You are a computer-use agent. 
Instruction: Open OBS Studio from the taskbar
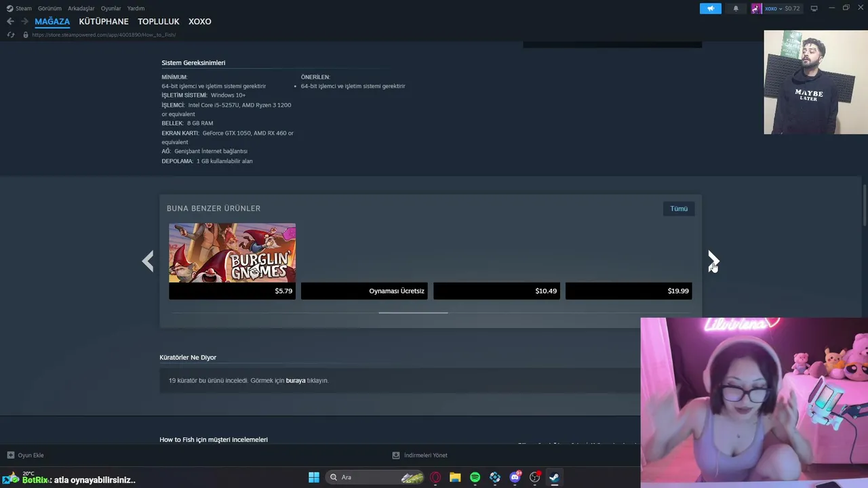534,477
